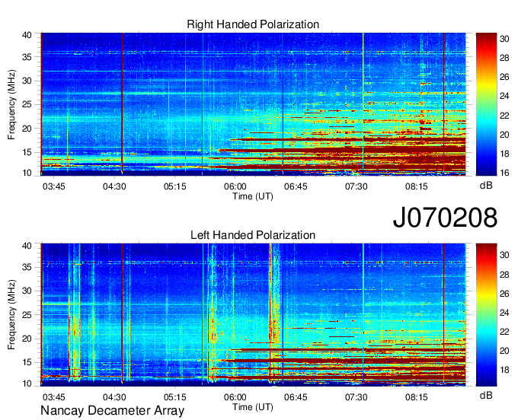Click the left-handed plot's color scale bar
This screenshot has height=420, width=518.
[486, 315]
